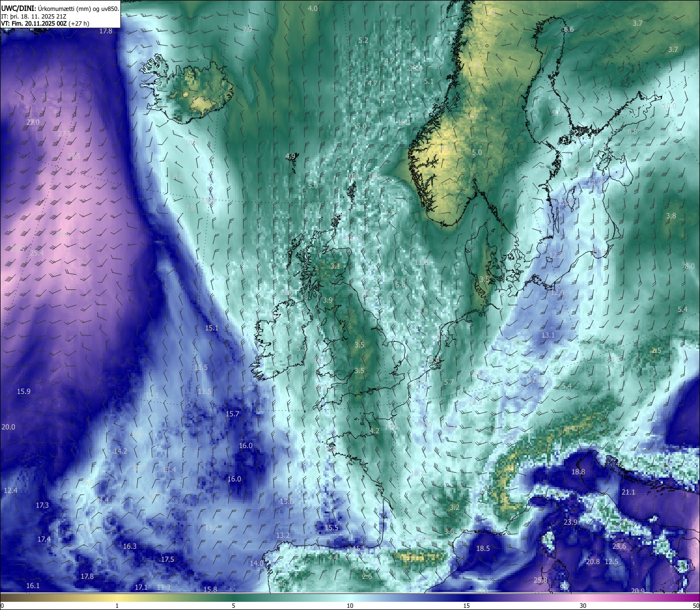This screenshot has height=610, width=700.
Task: Click the "UWC/DINI: Úrkomumætti (mm) og uv850." title
Action: click(x=60, y=9)
